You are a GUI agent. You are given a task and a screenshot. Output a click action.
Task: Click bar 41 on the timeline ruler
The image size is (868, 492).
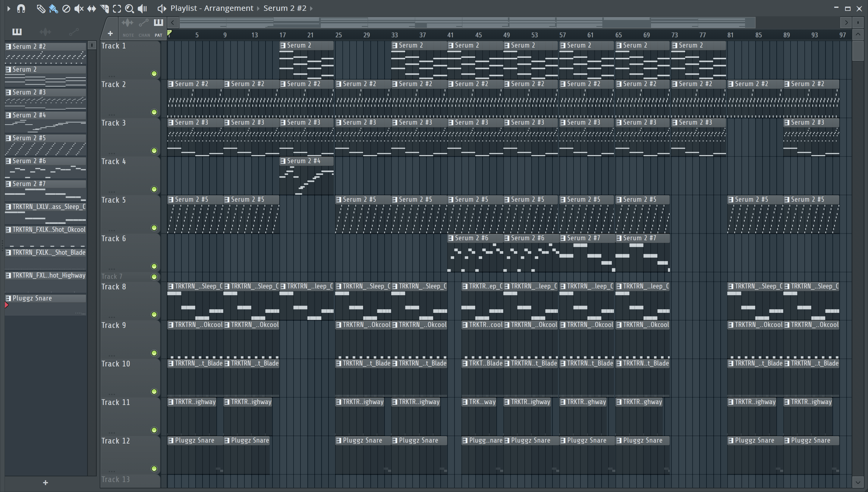450,35
